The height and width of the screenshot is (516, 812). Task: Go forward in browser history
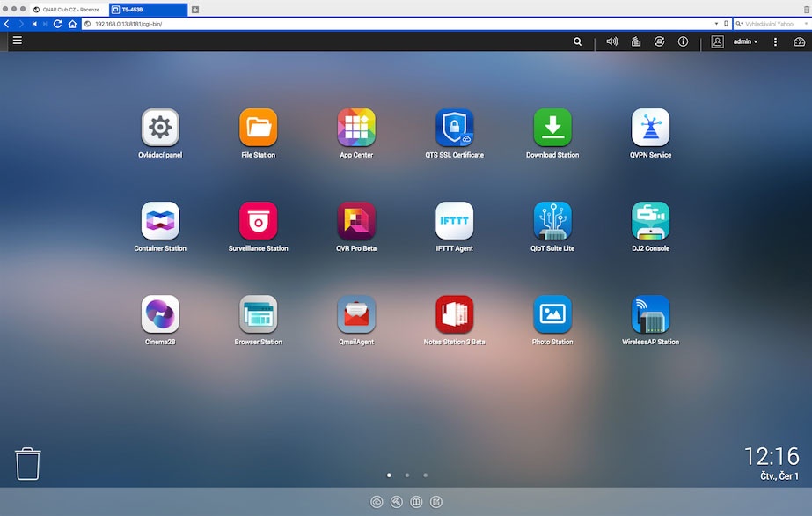point(21,24)
